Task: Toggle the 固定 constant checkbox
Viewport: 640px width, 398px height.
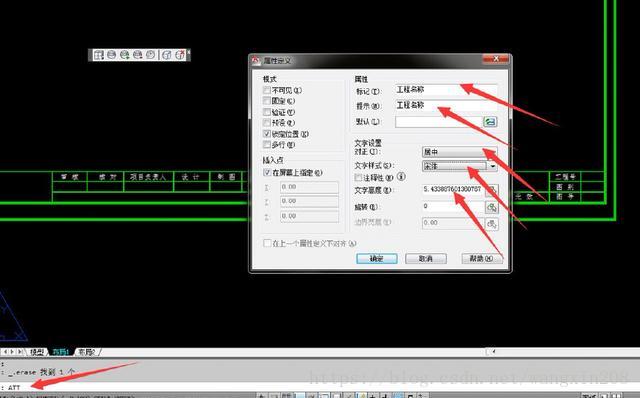Action: [267, 100]
